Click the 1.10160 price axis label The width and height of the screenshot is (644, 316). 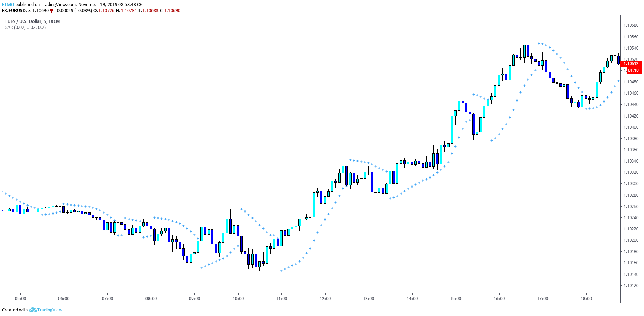[631, 263]
